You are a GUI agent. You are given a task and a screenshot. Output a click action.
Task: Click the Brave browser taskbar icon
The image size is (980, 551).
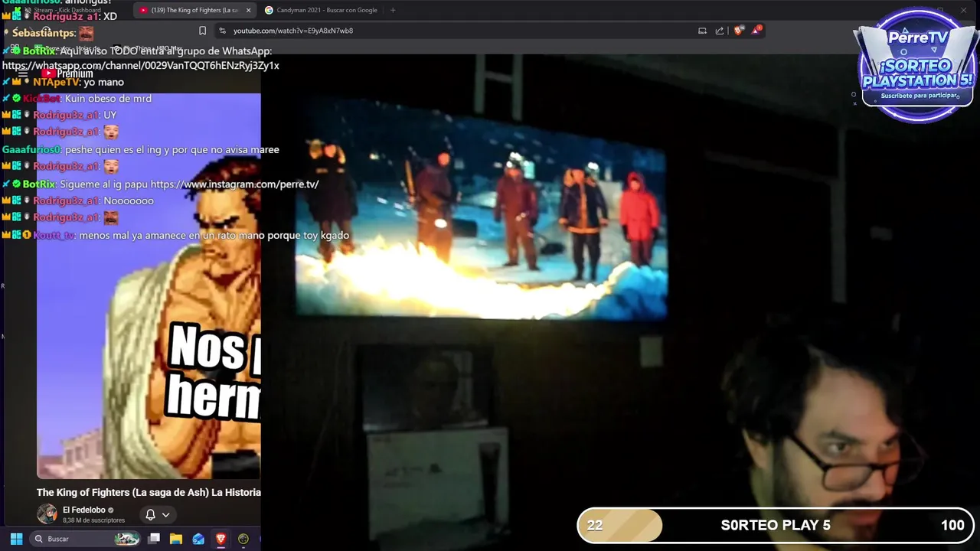click(x=220, y=539)
